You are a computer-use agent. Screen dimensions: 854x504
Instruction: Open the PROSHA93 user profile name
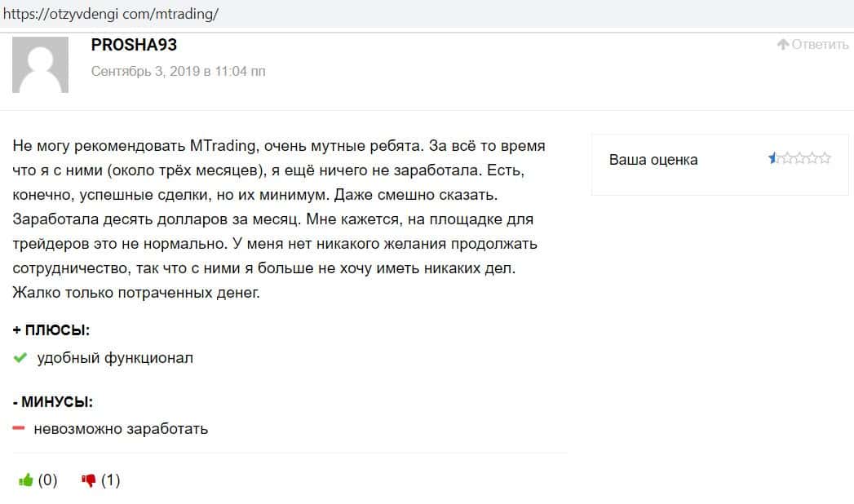click(x=134, y=45)
